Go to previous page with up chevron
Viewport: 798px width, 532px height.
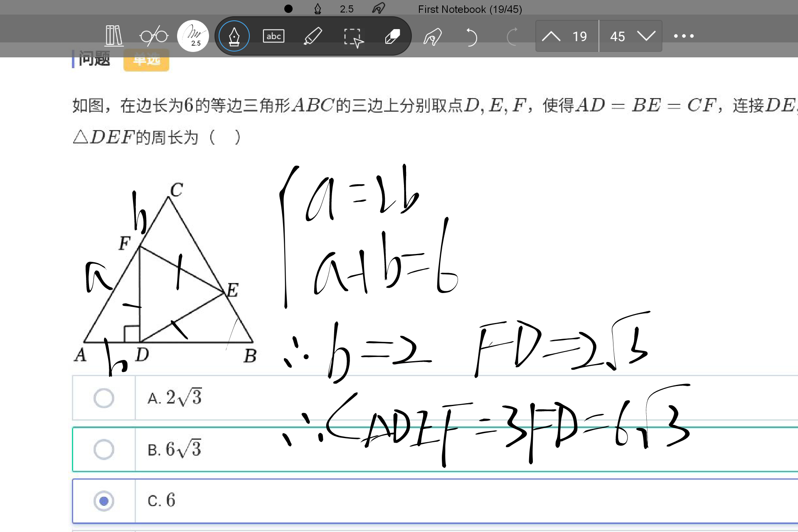tap(551, 37)
